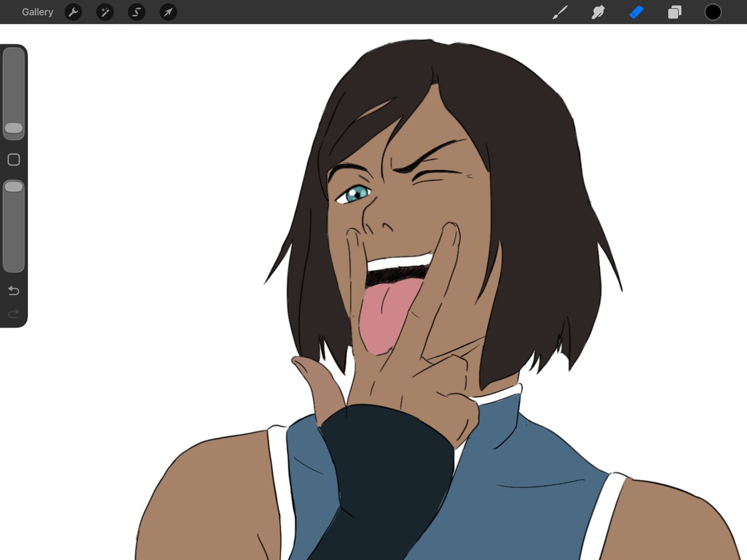Screen dimensions: 747x560
Task: Click the brush size slider handle
Action: click(14, 128)
